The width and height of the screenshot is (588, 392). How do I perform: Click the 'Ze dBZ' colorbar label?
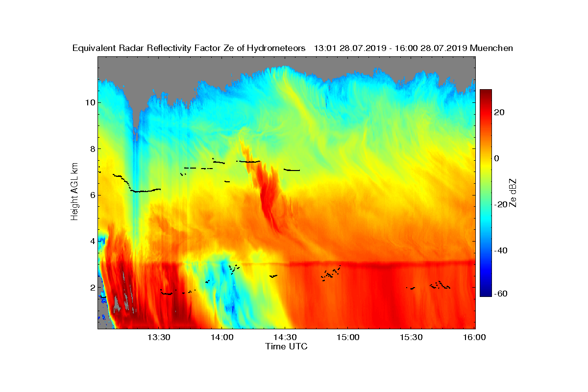[513, 193]
